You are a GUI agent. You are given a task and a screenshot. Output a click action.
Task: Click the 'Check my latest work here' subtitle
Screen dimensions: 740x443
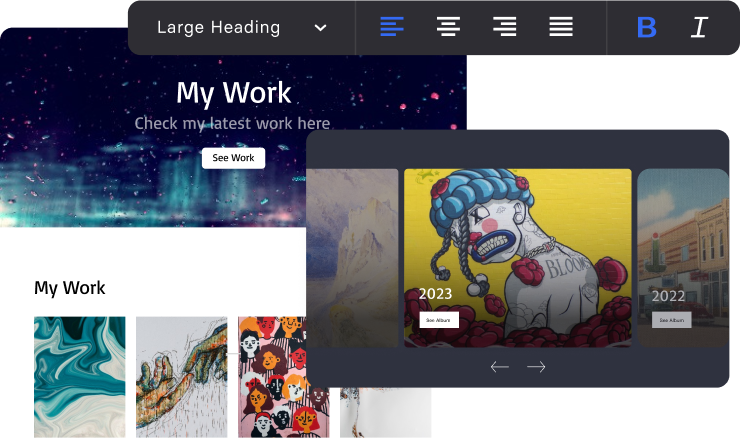point(232,124)
